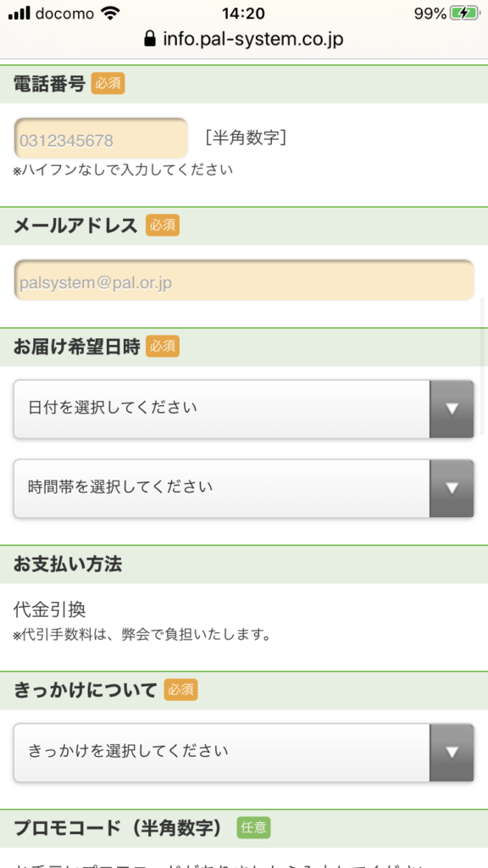Open the 日付を選択してください dropdown
Image resolution: width=488 pixels, height=868 pixels.
pos(243,409)
